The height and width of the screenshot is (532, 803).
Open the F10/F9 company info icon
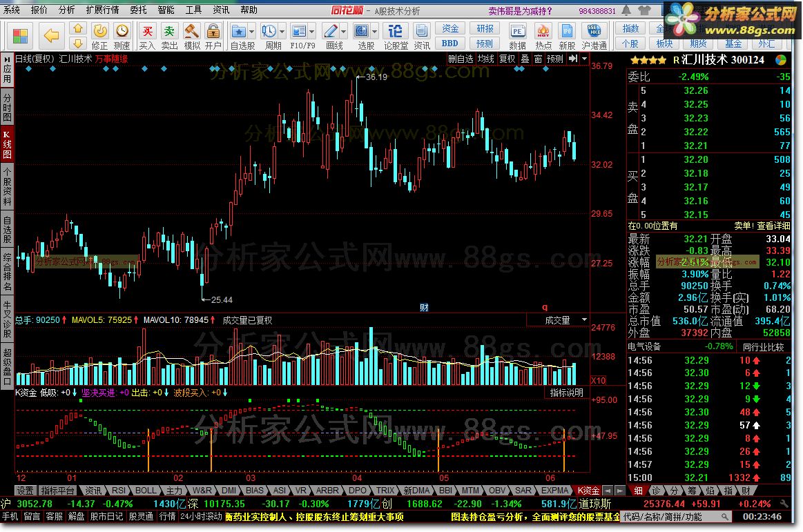click(x=298, y=32)
